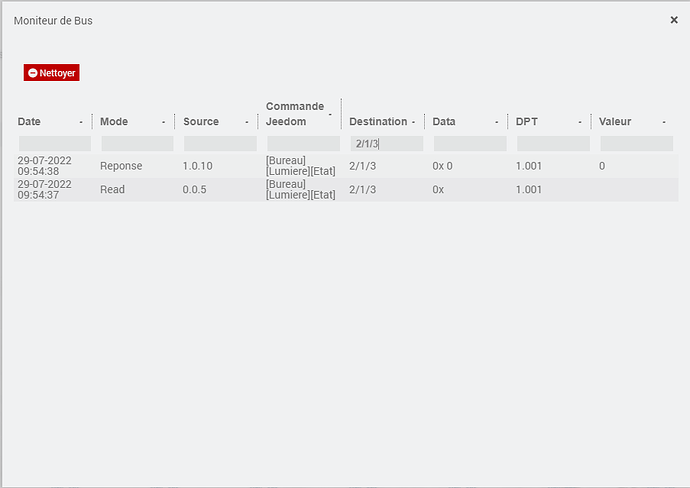Focus the Date filter field

[x=55, y=144]
